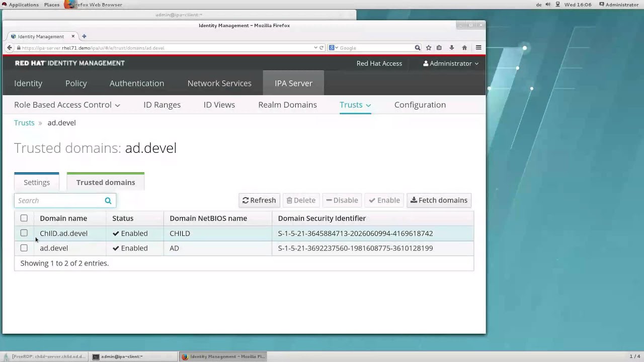
Task: Click the Fetch domains button
Action: coord(439,200)
